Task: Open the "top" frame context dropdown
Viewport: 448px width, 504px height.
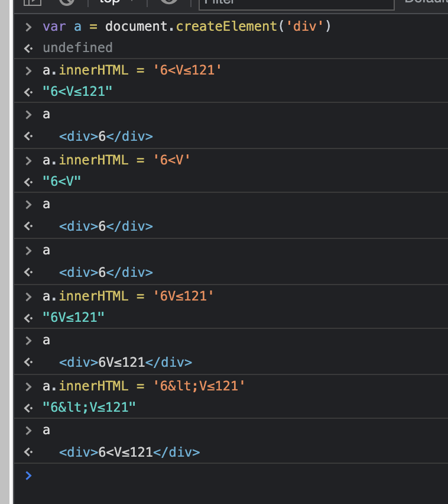Action: [116, 3]
